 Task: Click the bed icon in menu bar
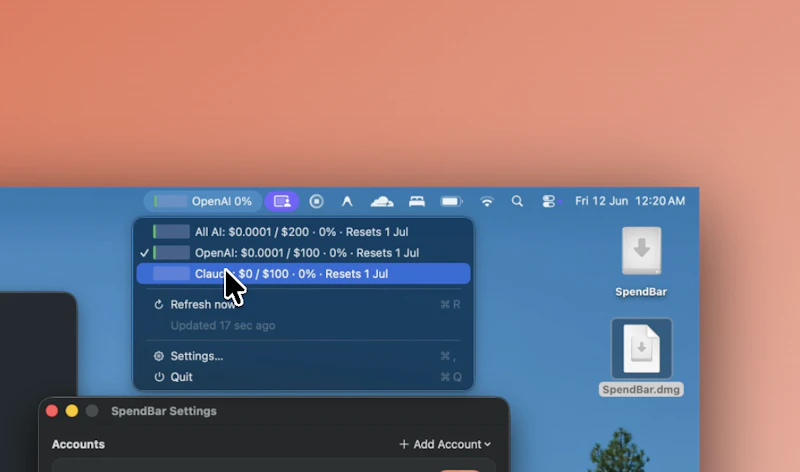point(417,202)
